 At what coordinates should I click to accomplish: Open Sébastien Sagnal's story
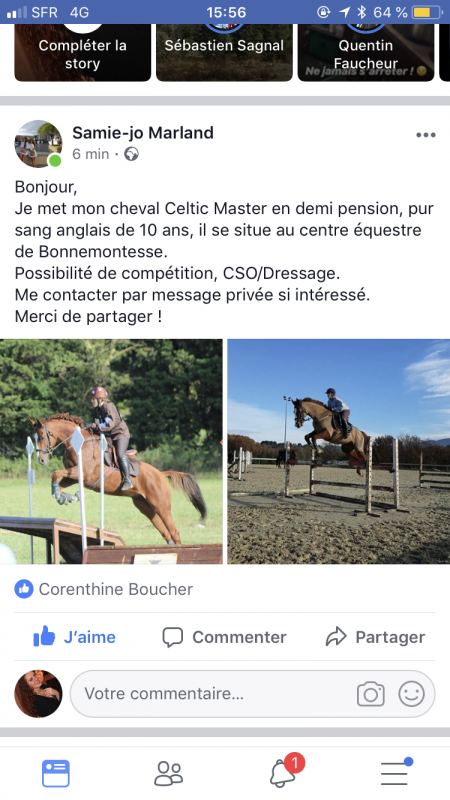(224, 53)
